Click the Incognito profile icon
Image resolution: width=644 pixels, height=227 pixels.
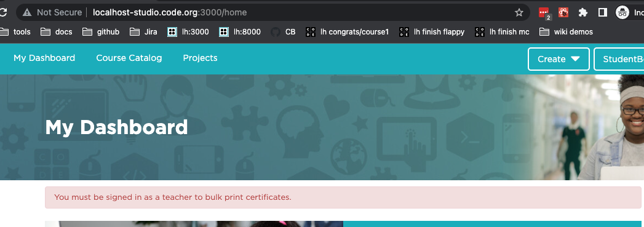point(622,12)
